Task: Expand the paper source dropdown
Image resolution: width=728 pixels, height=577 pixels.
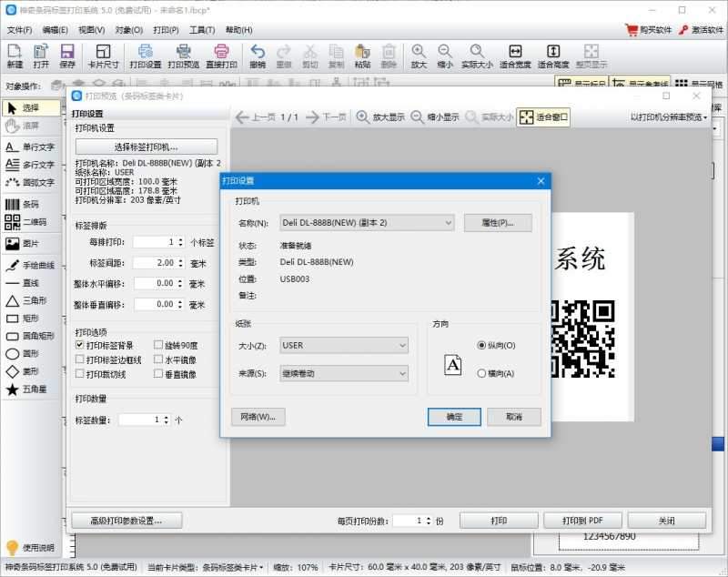Action: tap(345, 373)
